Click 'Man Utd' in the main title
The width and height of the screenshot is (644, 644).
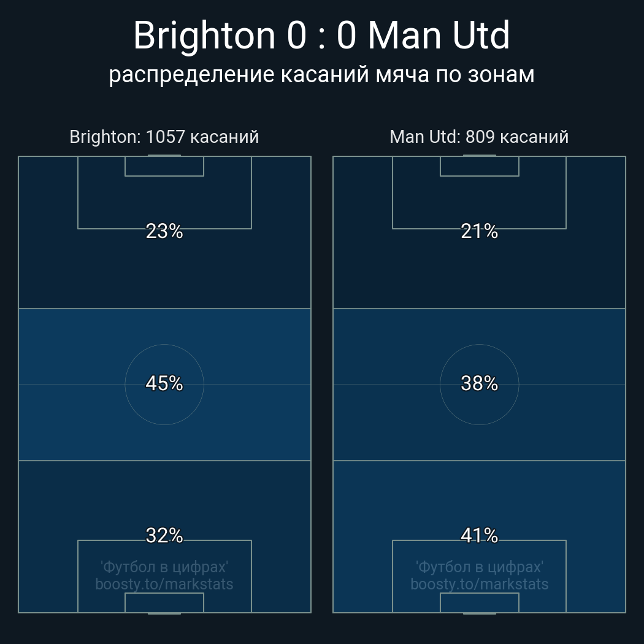coord(439,36)
